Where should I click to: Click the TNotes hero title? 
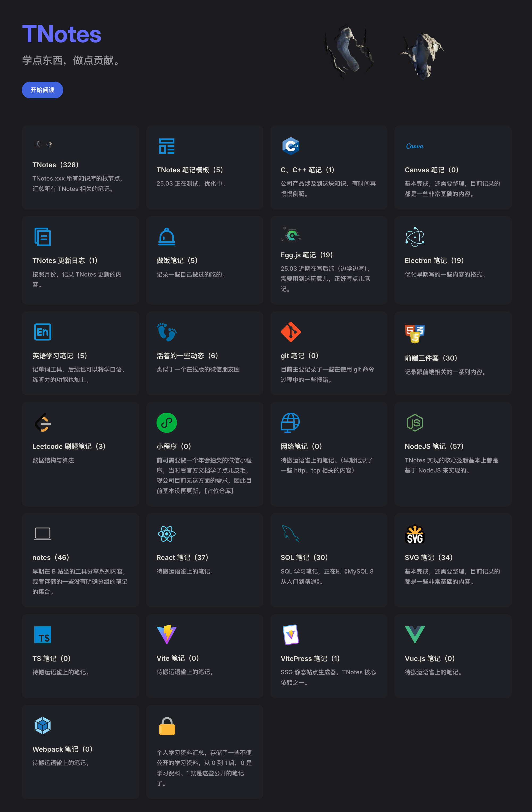62,34
